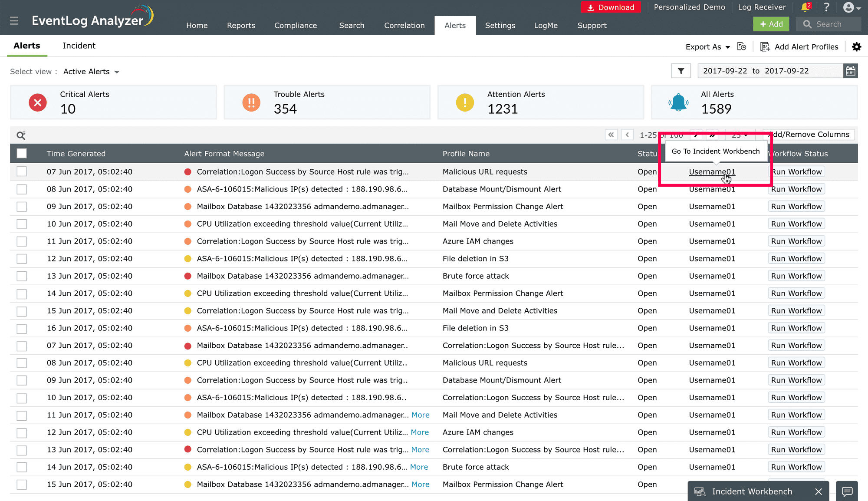This screenshot has height=501, width=868.
Task: Open the Export As dropdown
Action: tap(707, 47)
